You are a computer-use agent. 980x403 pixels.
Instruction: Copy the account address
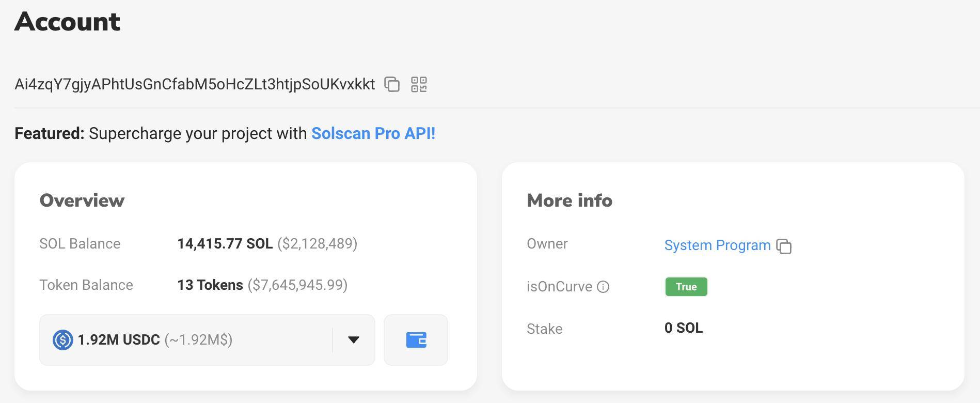pyautogui.click(x=392, y=84)
